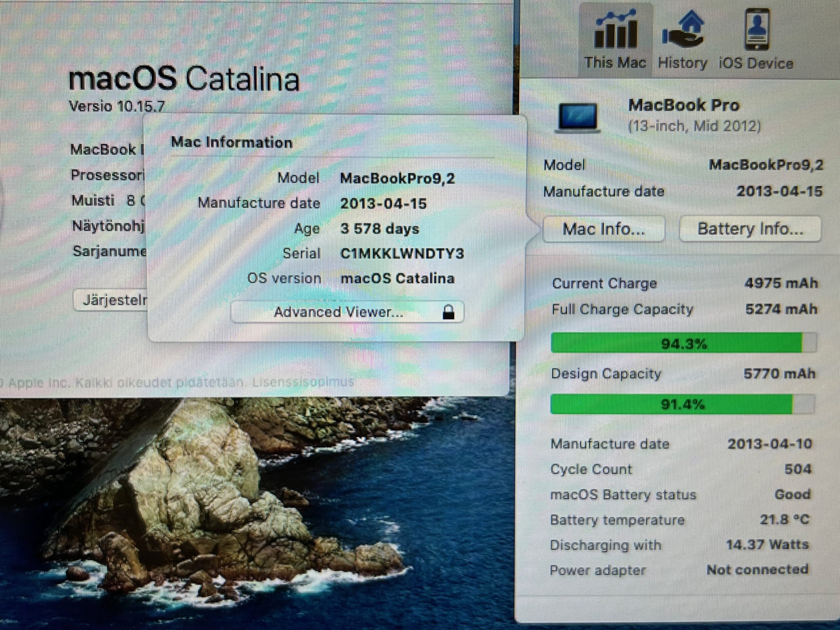
Task: Click Battery temperature value 21.8 °C
Action: [x=785, y=519]
